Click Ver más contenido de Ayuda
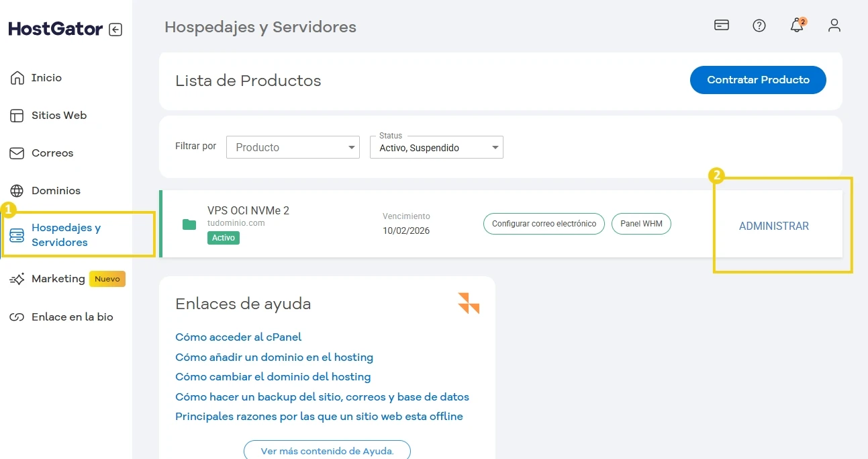 tap(327, 450)
